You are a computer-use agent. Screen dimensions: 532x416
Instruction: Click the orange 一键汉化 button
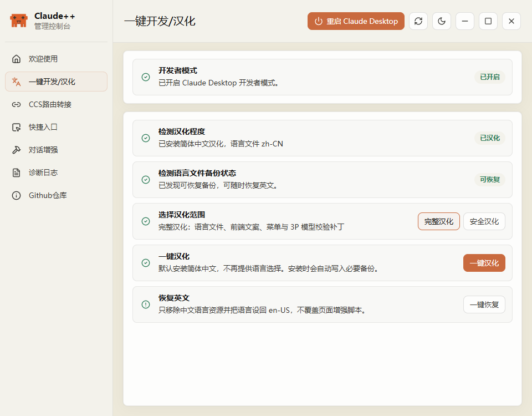[x=484, y=263]
